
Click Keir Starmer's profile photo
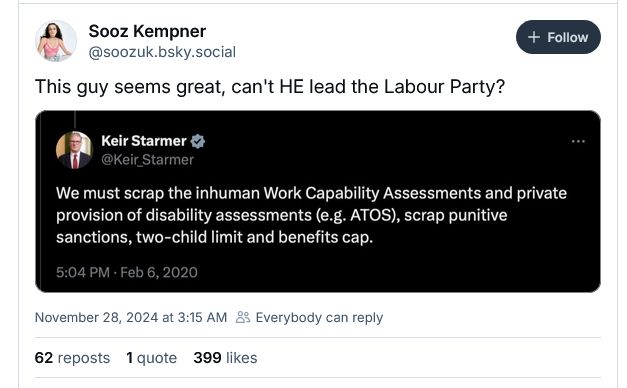pos(74,150)
